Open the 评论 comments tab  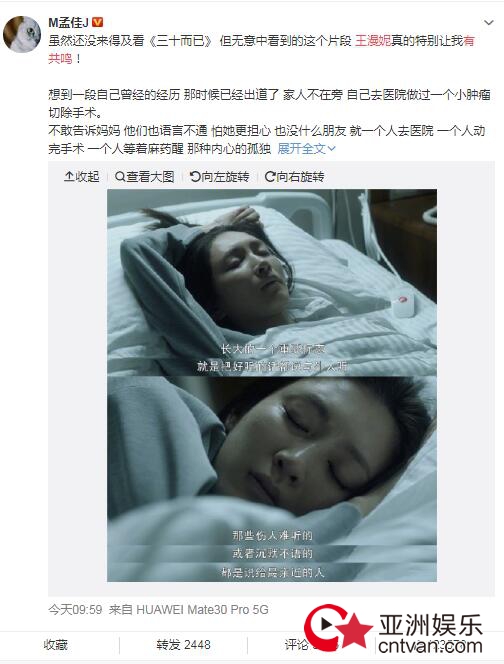[x=297, y=645]
